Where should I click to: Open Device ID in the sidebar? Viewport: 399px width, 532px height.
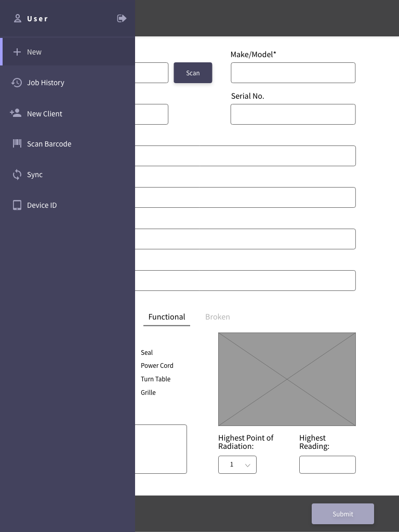[68, 205]
